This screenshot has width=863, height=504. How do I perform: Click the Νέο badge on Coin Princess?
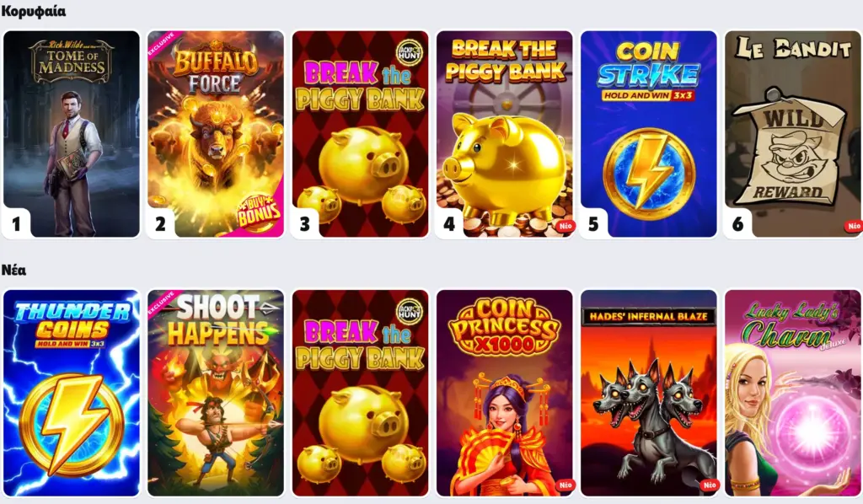pyautogui.click(x=565, y=485)
